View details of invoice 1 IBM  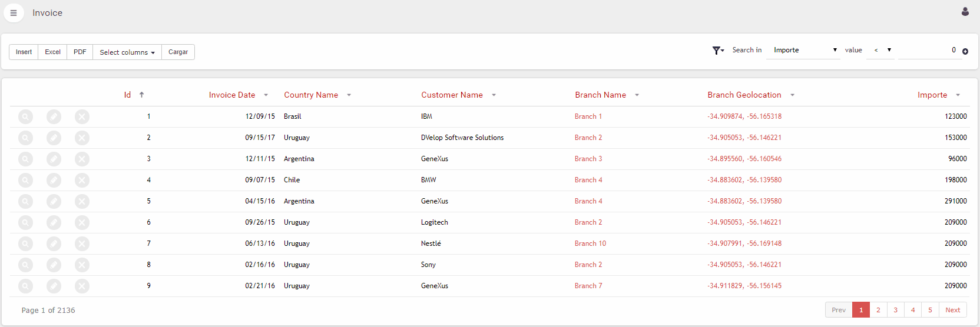point(25,116)
